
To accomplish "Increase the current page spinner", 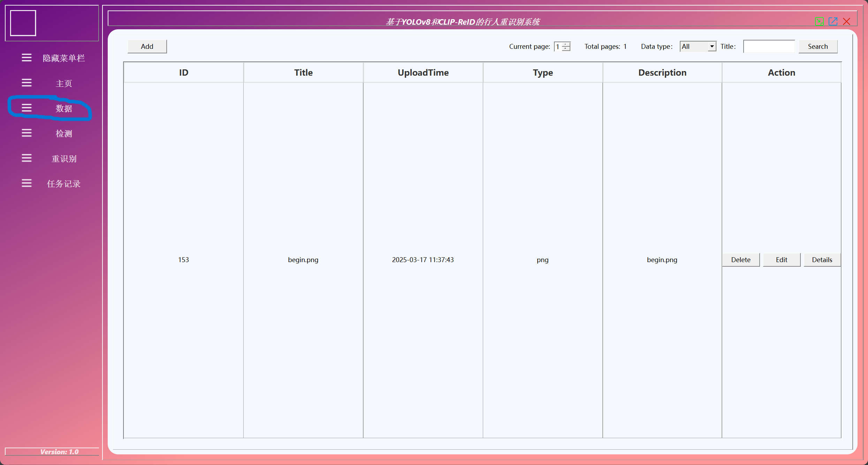I will pos(566,44).
